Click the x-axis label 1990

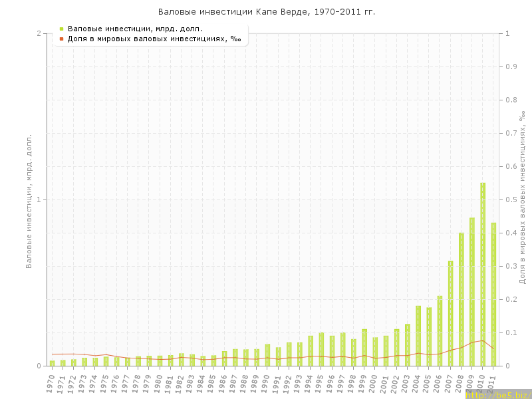click(266, 382)
